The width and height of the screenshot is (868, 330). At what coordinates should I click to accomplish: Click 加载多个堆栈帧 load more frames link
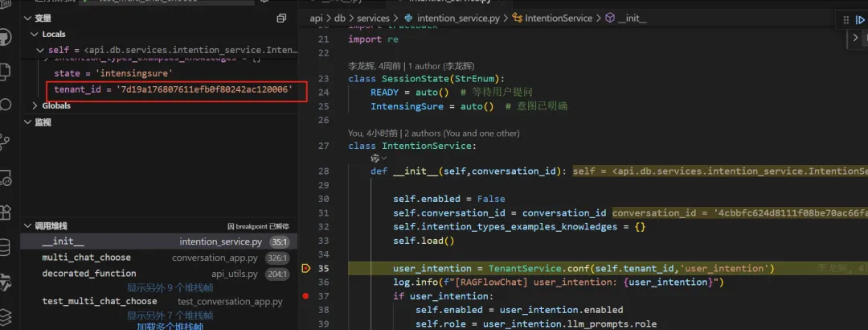170,327
